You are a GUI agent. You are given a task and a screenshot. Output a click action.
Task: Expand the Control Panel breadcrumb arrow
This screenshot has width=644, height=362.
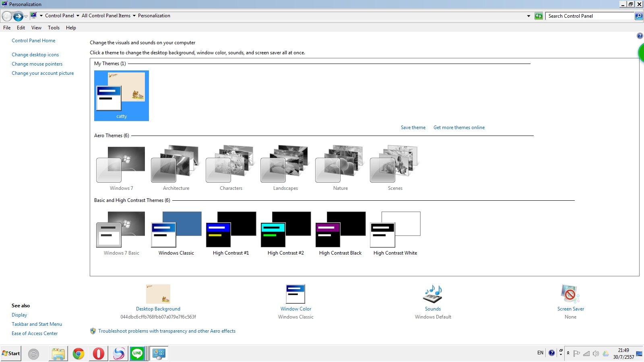[x=78, y=16]
